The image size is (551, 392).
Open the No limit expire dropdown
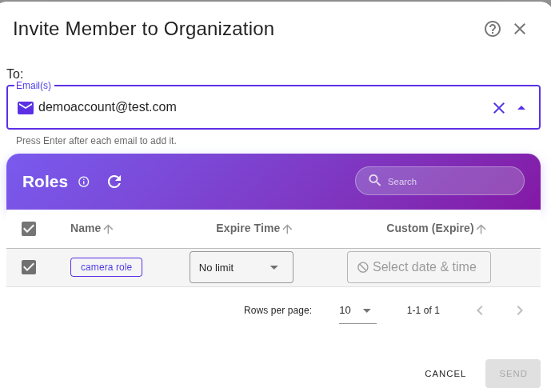(x=241, y=267)
